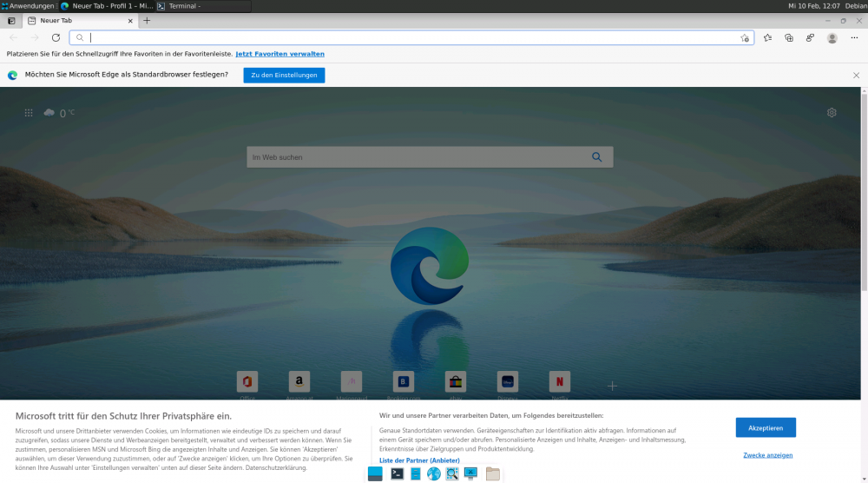Open the Zwecke anzeigen link
This screenshot has height=483, width=868.
[767, 455]
